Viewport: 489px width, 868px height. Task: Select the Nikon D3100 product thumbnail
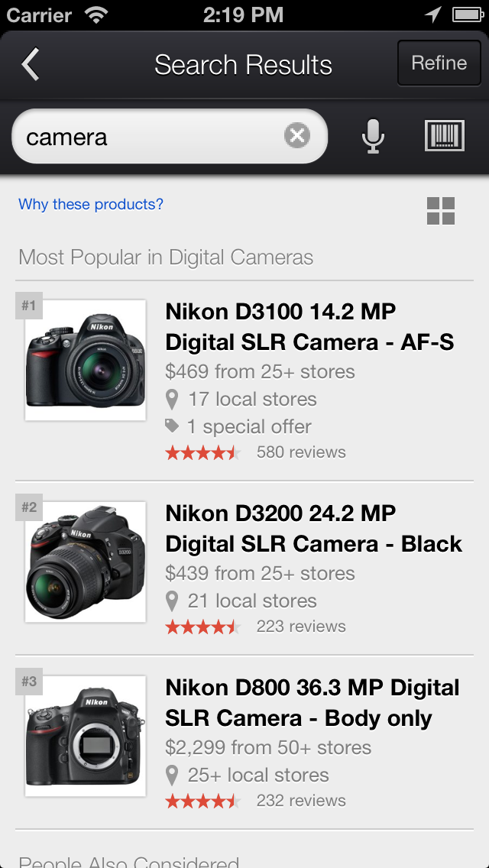[x=85, y=359]
